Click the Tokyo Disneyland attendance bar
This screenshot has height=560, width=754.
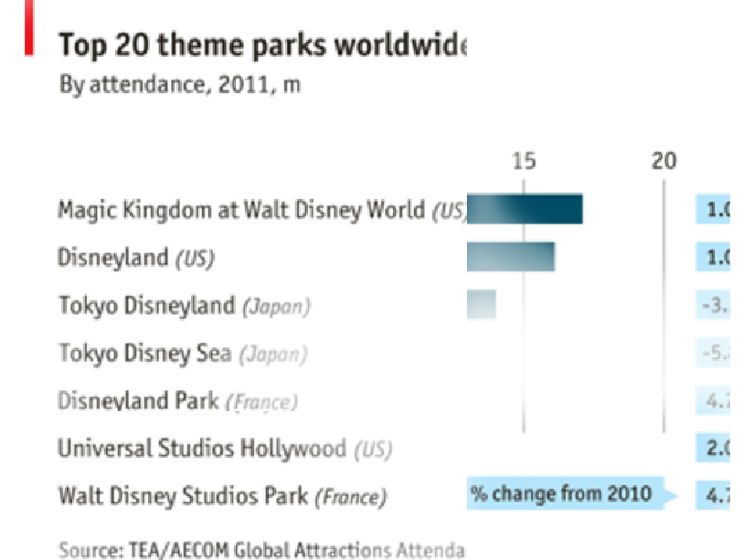482,304
